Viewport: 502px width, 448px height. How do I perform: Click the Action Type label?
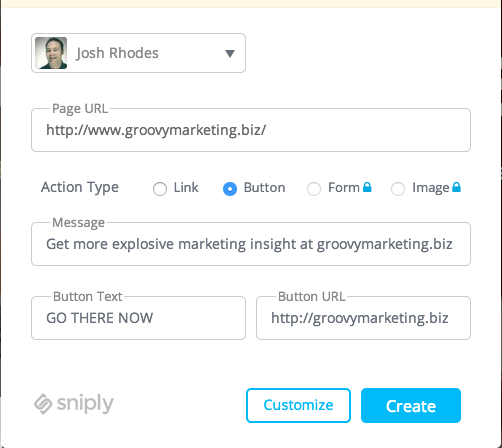point(80,187)
